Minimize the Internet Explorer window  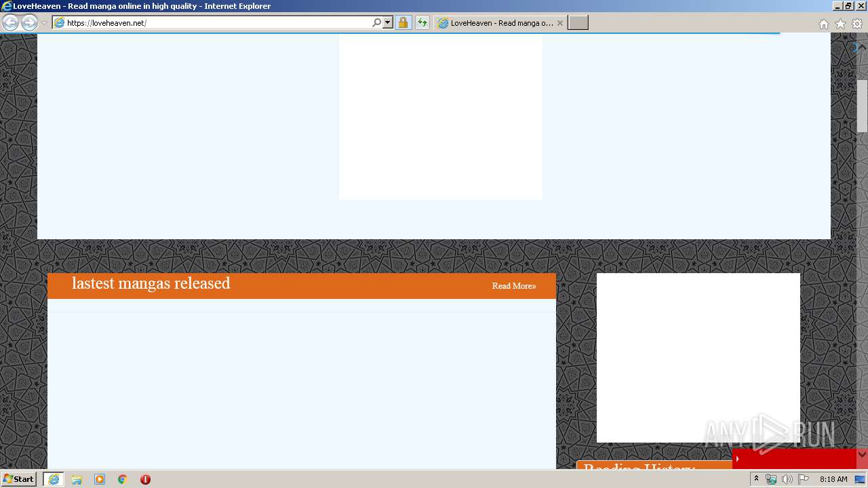tap(837, 6)
